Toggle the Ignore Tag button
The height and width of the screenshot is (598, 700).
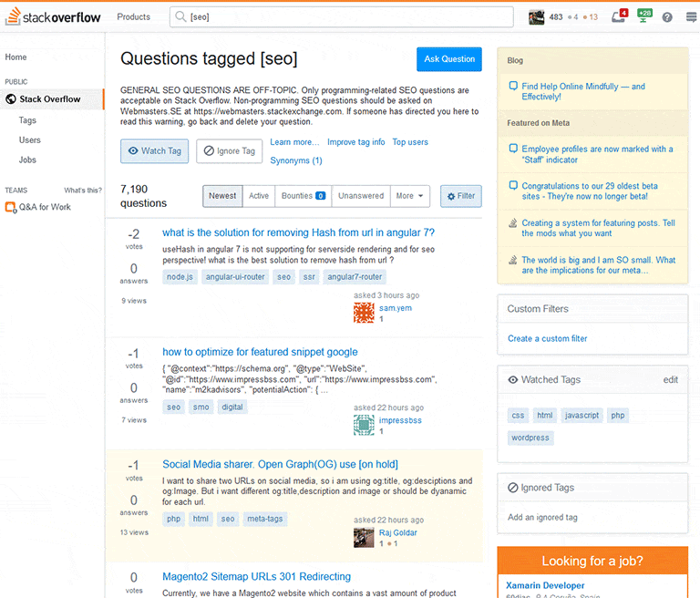click(229, 151)
